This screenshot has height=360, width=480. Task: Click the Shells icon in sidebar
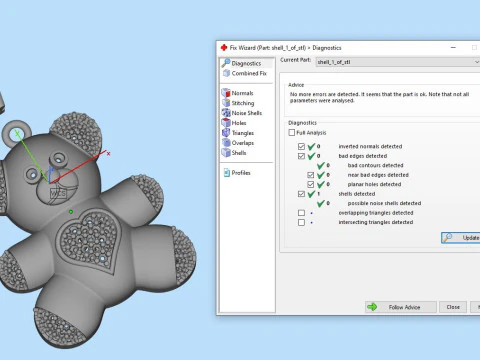click(x=226, y=153)
